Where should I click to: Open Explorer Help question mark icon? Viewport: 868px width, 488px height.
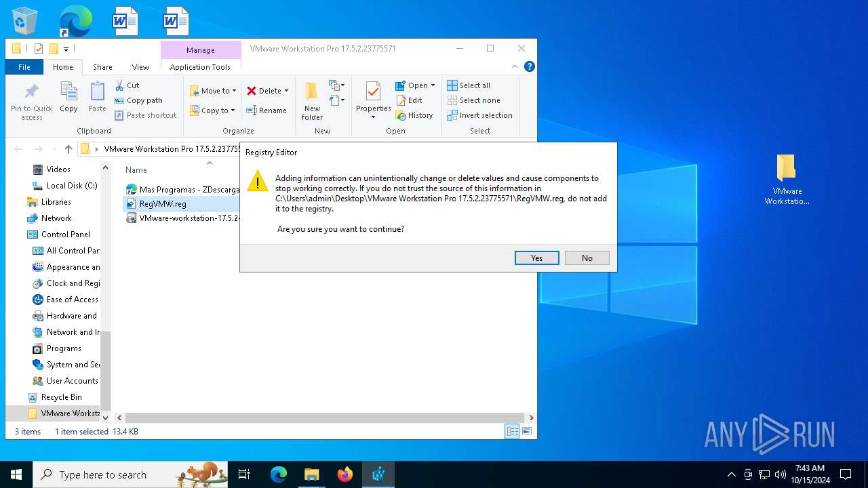pos(530,66)
